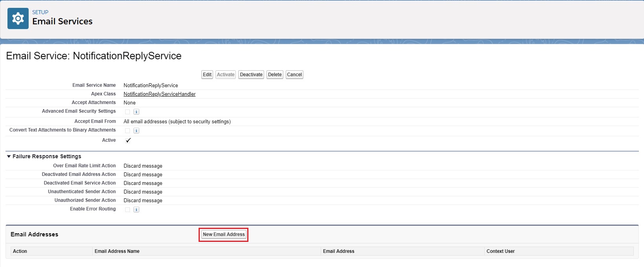Toggle Advanced Email Security Settings checkbox
This screenshot has width=644, height=267.
click(x=127, y=112)
